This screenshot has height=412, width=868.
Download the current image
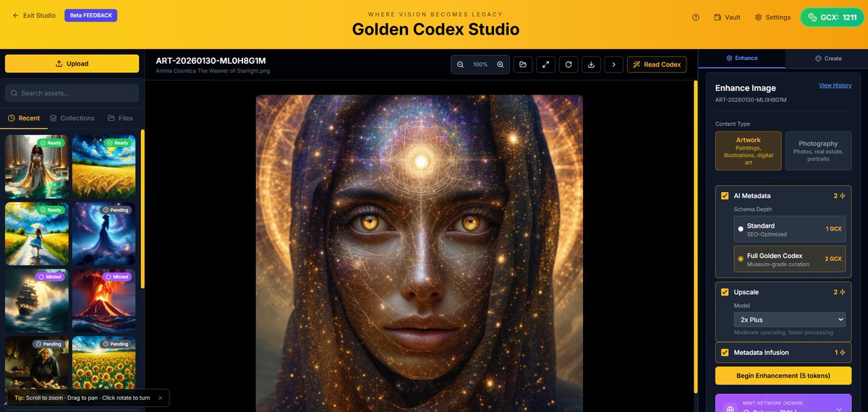point(591,64)
